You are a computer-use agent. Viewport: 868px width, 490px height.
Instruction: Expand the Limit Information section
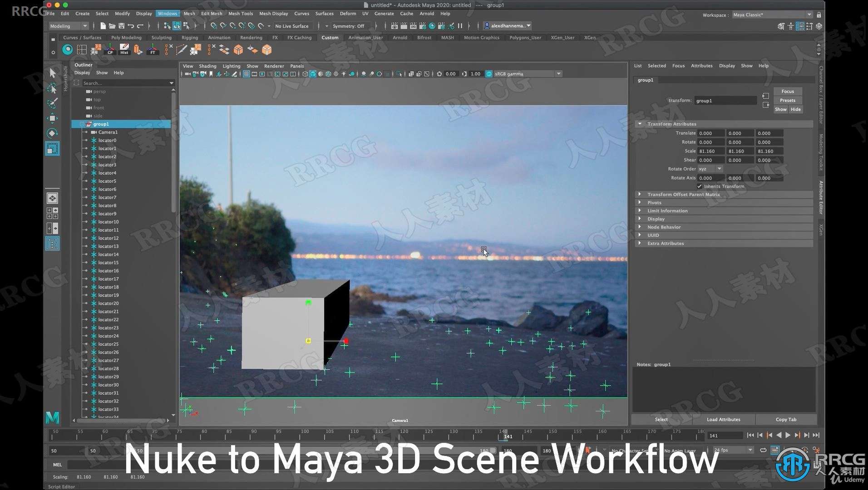[640, 211]
